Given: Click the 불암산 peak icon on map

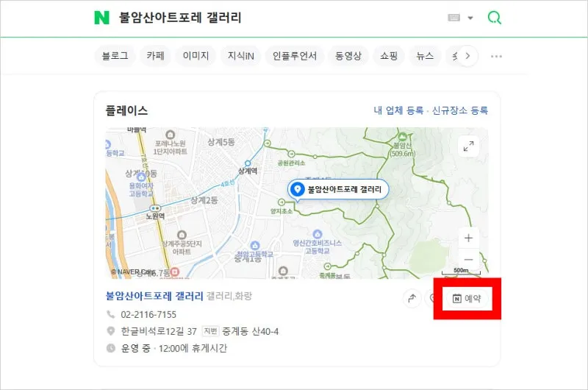Looking at the screenshot, I should tap(403, 136).
